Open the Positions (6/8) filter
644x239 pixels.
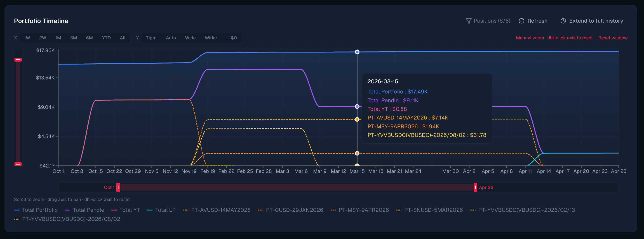point(488,21)
